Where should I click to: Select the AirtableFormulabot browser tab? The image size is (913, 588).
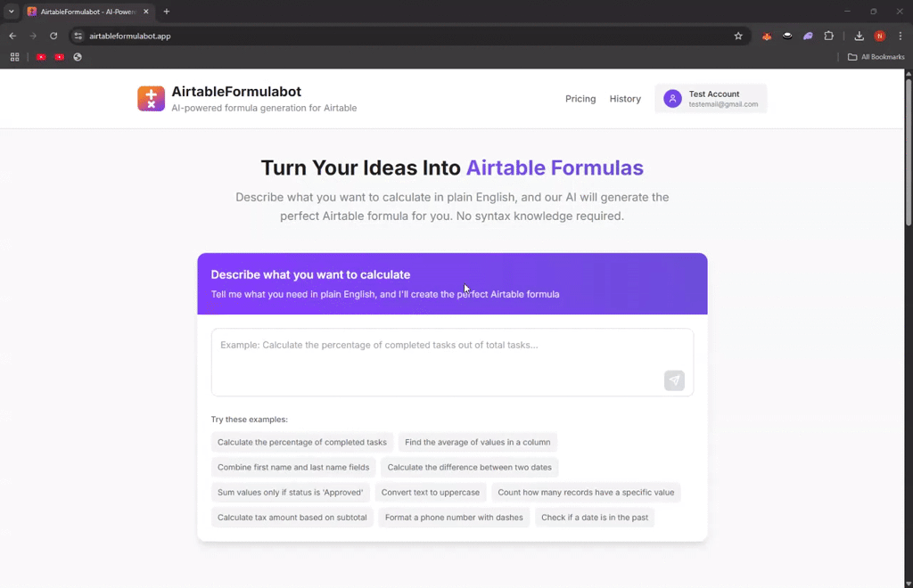click(88, 12)
